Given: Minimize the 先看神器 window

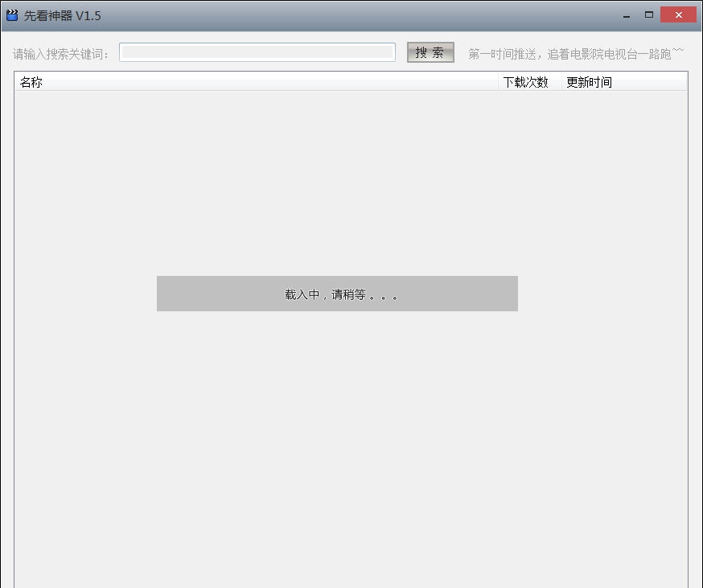Looking at the screenshot, I should 624,14.
